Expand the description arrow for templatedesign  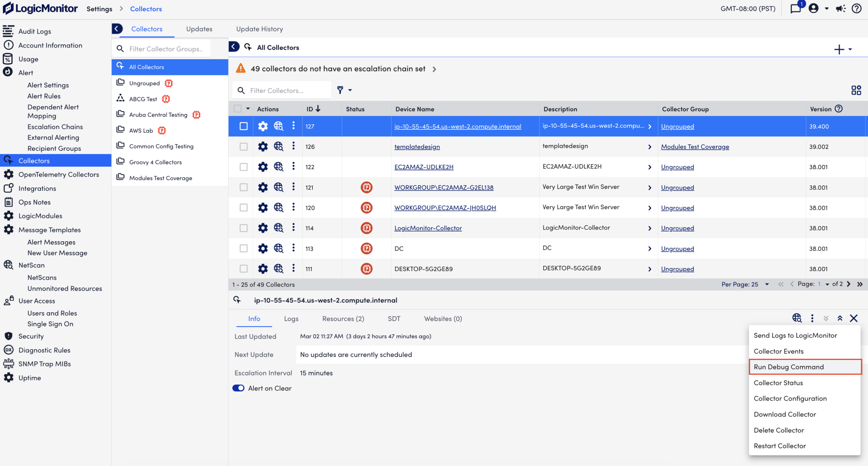649,147
